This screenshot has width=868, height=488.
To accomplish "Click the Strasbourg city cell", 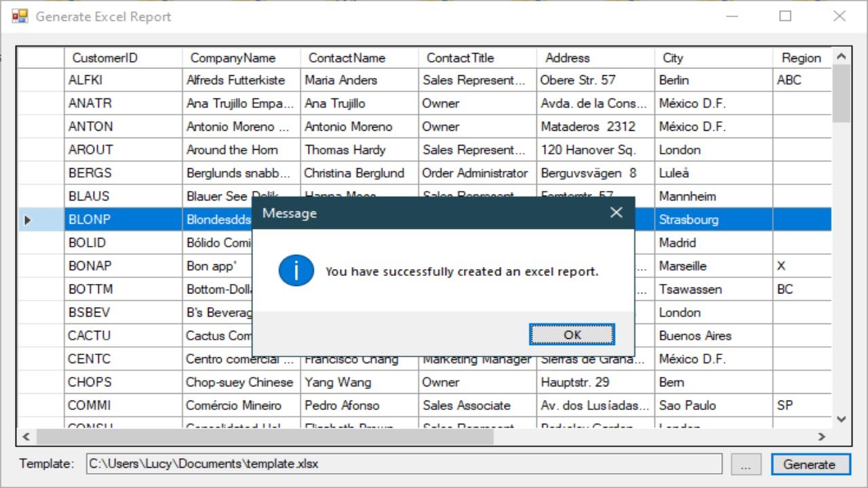I will tap(713, 219).
